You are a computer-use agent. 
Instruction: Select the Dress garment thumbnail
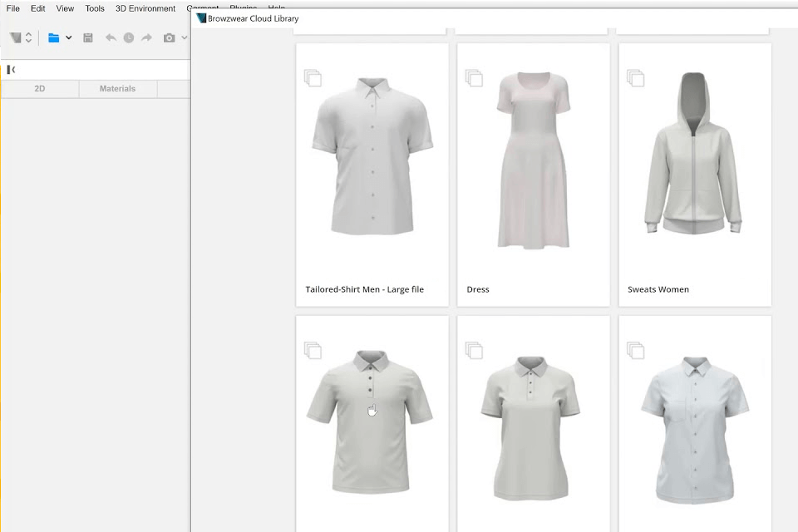pos(534,160)
